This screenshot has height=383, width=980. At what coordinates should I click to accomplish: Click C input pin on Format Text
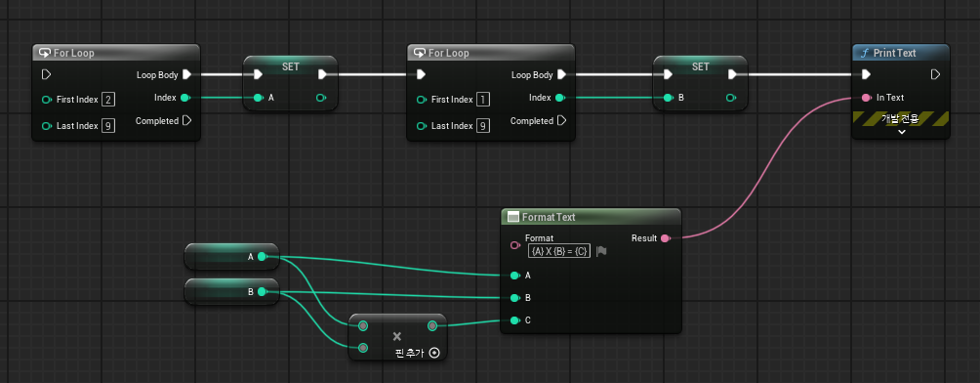point(514,320)
